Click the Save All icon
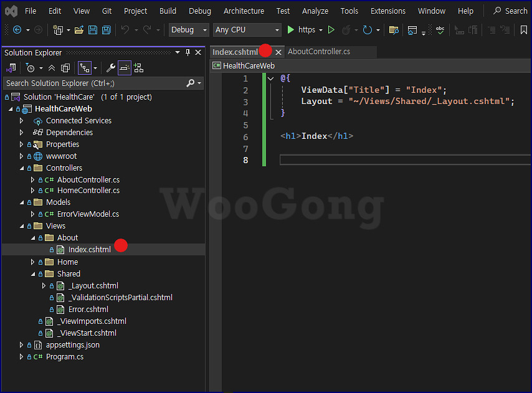This screenshot has width=532, height=393. 107,30
